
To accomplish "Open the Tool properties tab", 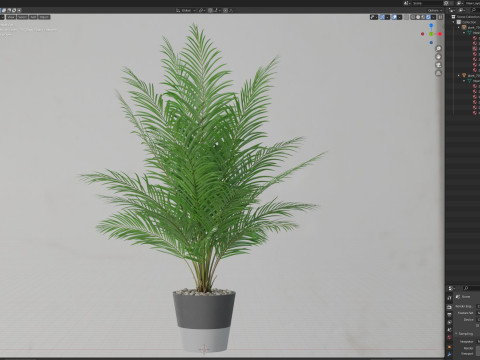I will [x=449, y=298].
